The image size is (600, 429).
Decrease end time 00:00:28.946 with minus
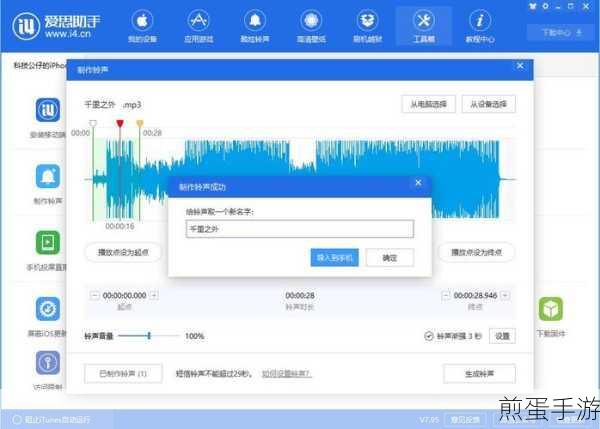[445, 295]
